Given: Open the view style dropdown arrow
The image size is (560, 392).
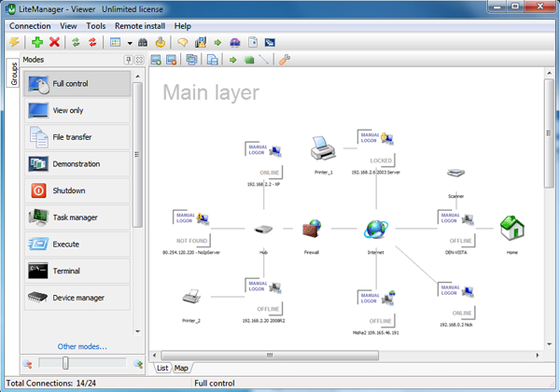Looking at the screenshot, I should 130,43.
